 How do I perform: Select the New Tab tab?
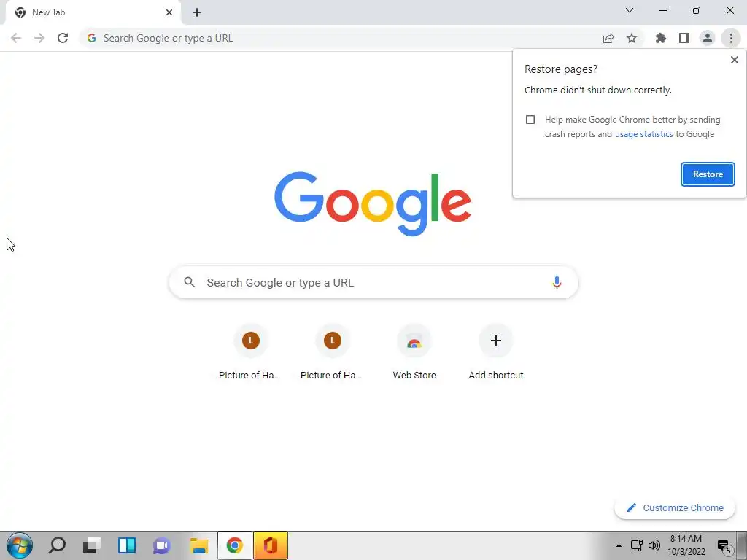(x=93, y=12)
